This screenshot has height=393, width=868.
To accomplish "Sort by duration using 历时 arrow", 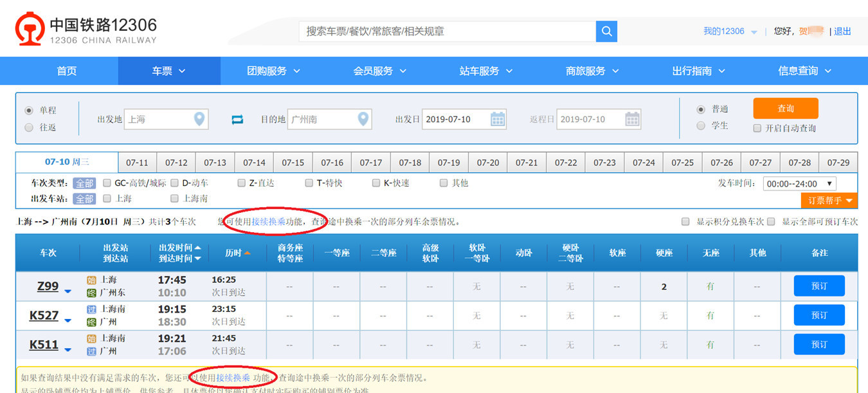I will click(x=247, y=253).
